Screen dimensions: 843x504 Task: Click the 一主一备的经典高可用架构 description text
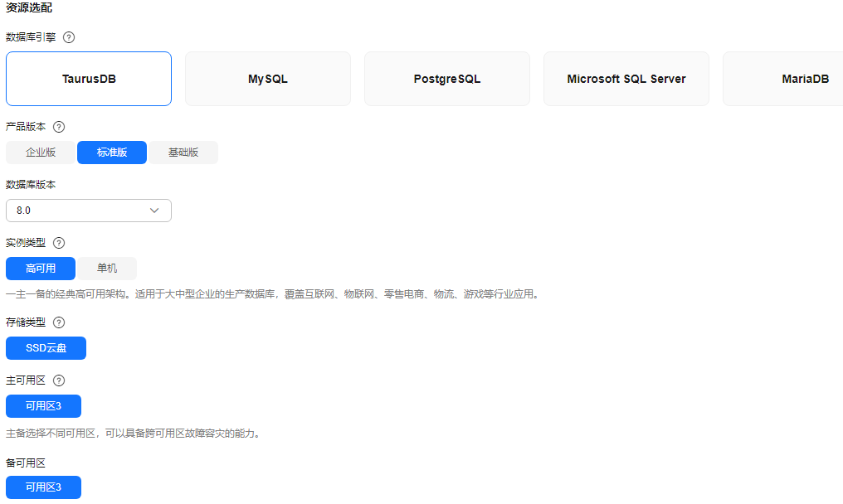[273, 294]
